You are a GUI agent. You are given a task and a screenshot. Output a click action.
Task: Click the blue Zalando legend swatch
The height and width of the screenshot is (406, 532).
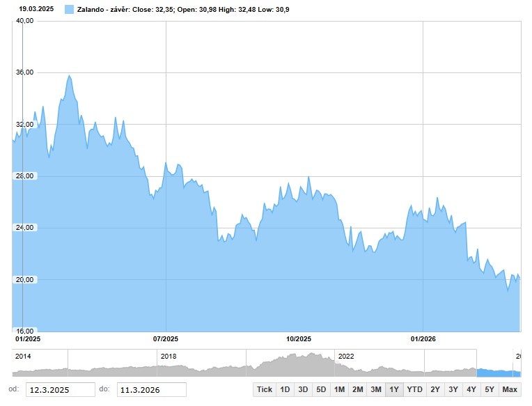(x=69, y=9)
